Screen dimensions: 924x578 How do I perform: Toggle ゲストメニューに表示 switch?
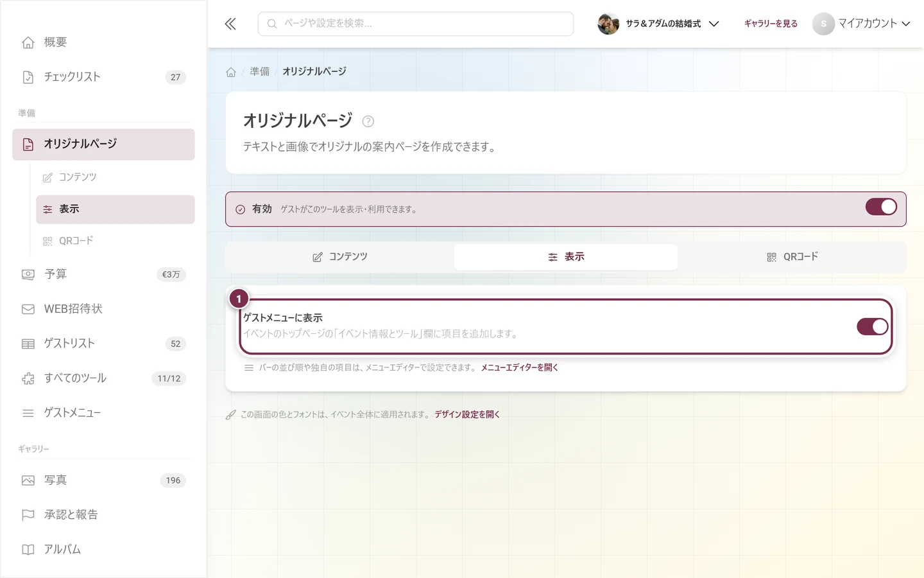click(x=873, y=326)
